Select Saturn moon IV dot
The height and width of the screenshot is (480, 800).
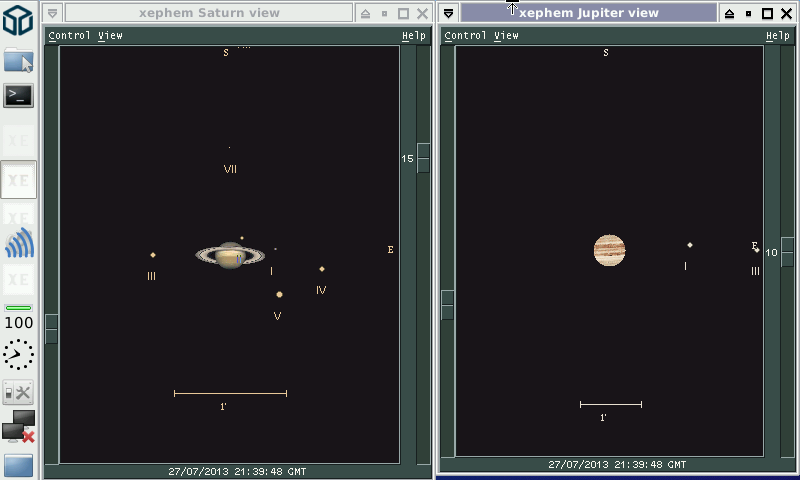[322, 269]
